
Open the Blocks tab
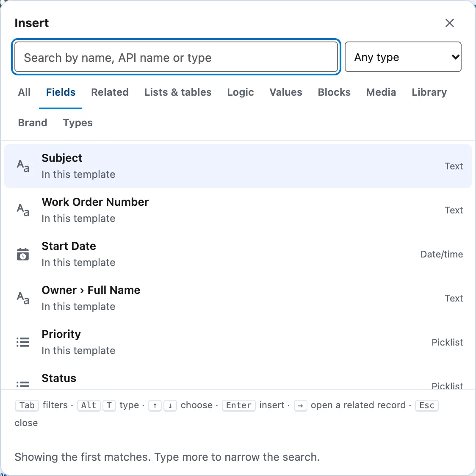pyautogui.click(x=334, y=92)
